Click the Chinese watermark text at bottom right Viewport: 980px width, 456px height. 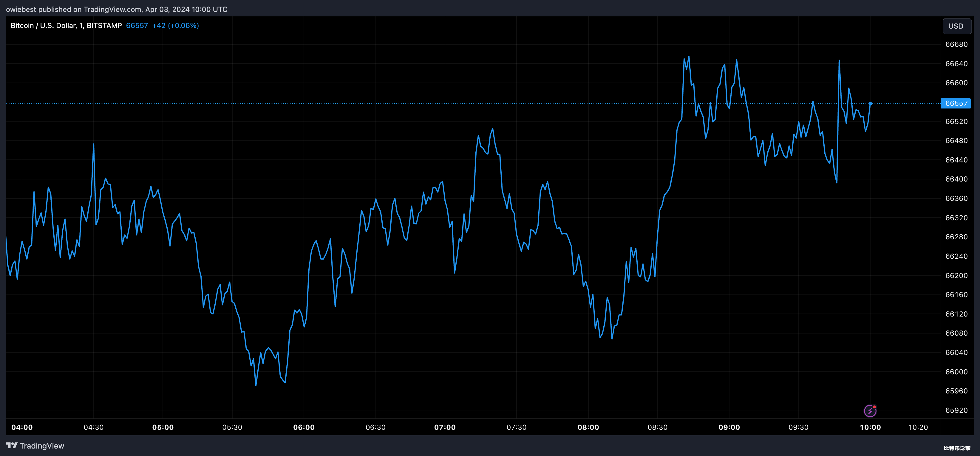click(957, 448)
